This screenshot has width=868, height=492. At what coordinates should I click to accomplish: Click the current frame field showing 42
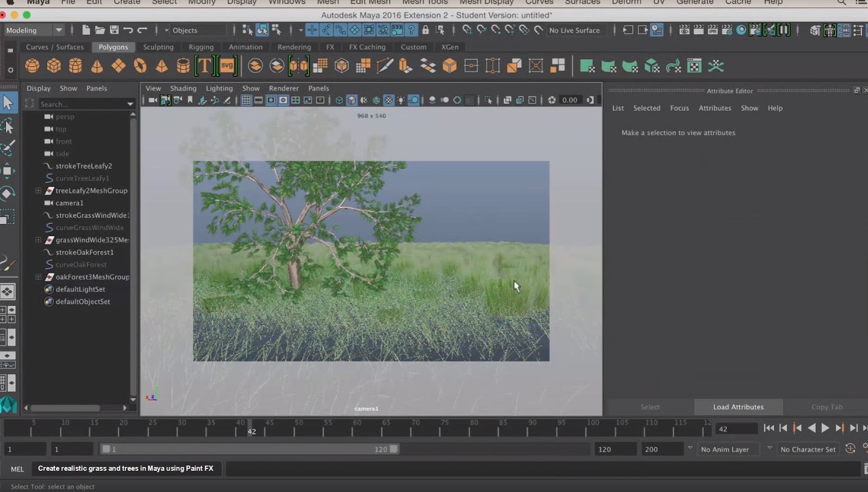point(735,428)
